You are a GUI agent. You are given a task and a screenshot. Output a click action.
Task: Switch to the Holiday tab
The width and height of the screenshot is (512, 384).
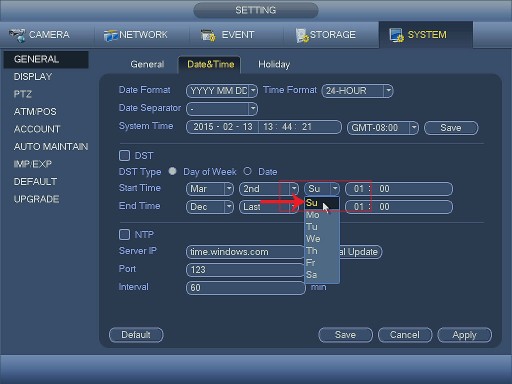[274, 64]
